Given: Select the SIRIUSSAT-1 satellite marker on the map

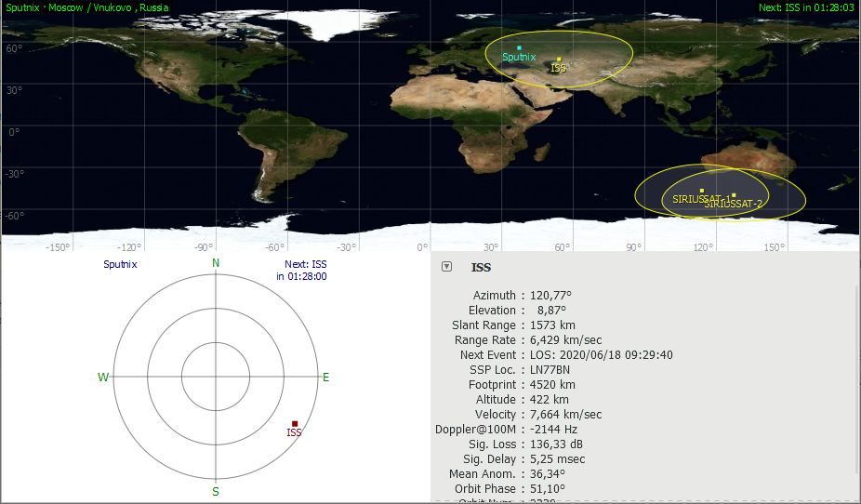Looking at the screenshot, I should click(702, 191).
